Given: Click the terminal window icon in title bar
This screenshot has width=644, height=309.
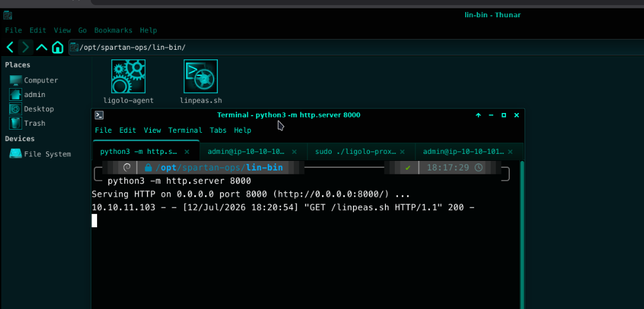Looking at the screenshot, I should click(x=99, y=116).
